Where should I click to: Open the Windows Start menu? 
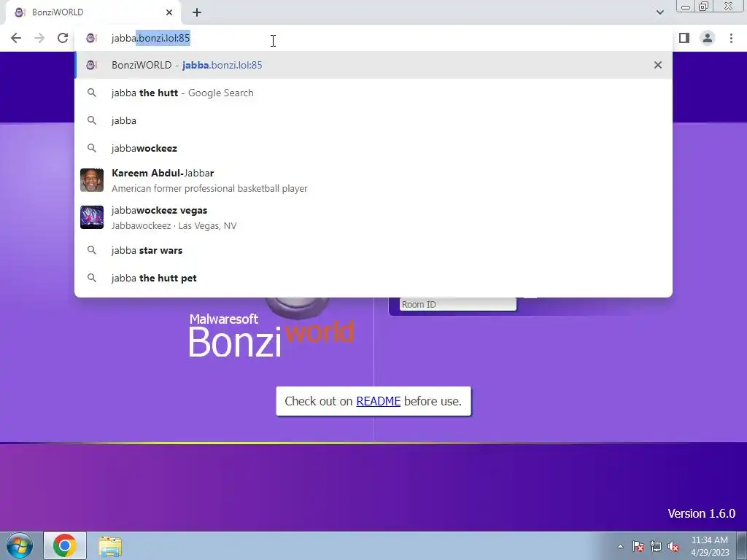[20, 545]
